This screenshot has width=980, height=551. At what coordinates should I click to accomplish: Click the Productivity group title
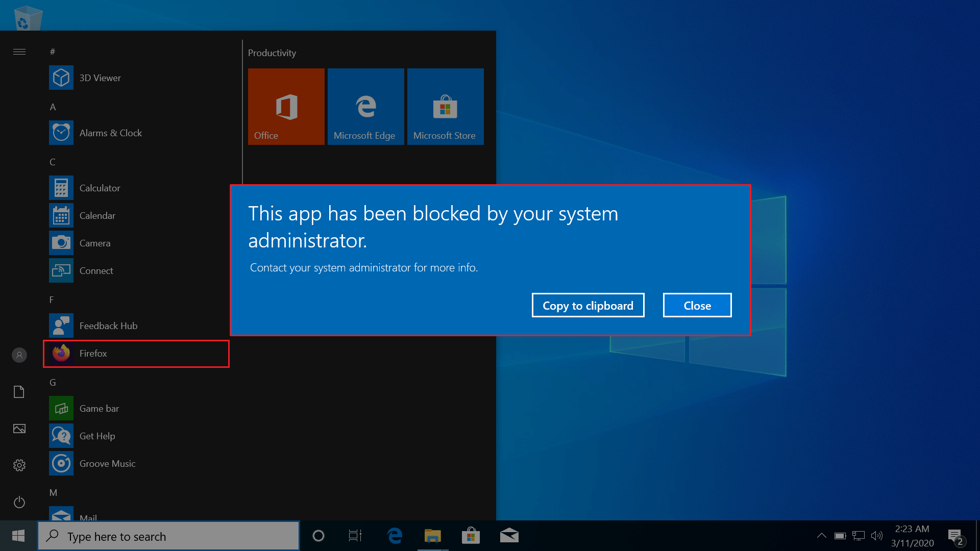(x=272, y=53)
